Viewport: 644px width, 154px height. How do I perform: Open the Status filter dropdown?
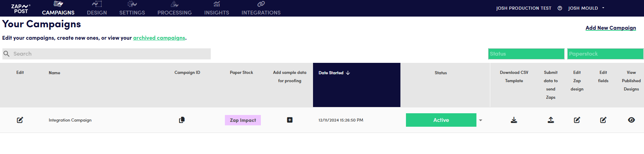pyautogui.click(x=526, y=54)
